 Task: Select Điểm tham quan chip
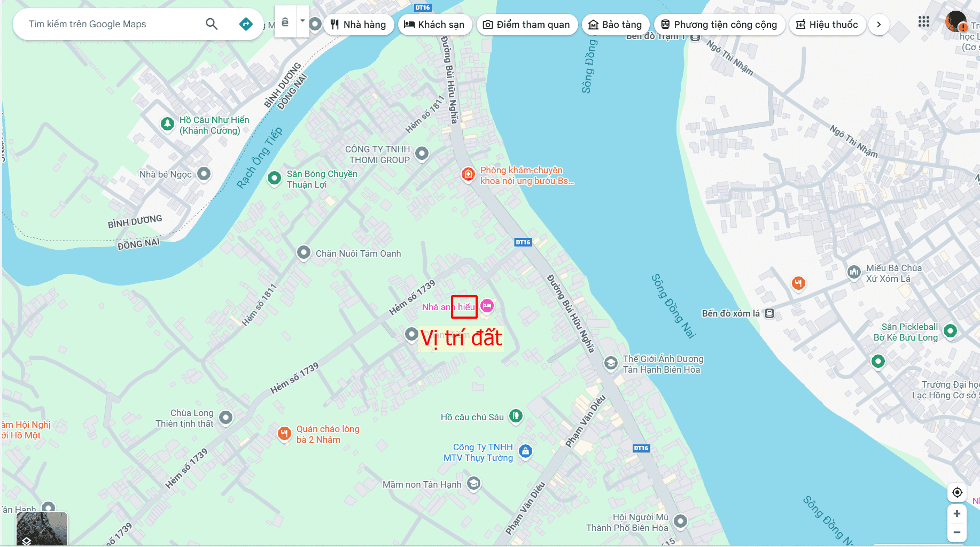[527, 25]
